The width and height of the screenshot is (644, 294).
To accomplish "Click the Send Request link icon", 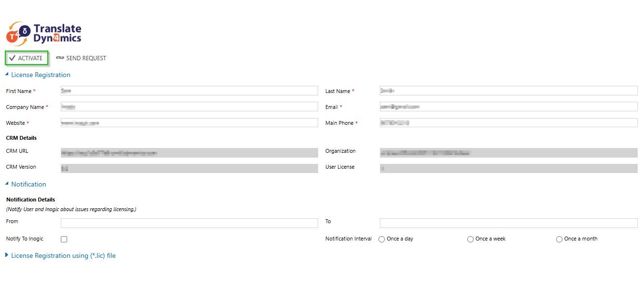I will click(60, 58).
